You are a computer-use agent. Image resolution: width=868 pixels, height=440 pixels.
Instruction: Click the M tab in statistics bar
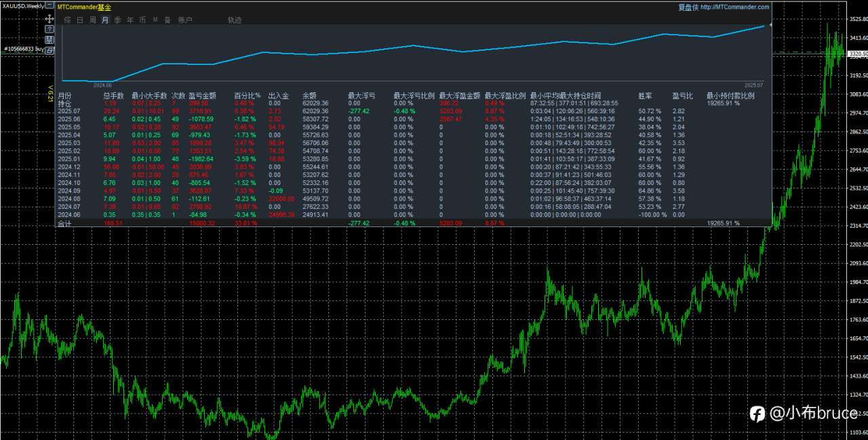[155, 20]
